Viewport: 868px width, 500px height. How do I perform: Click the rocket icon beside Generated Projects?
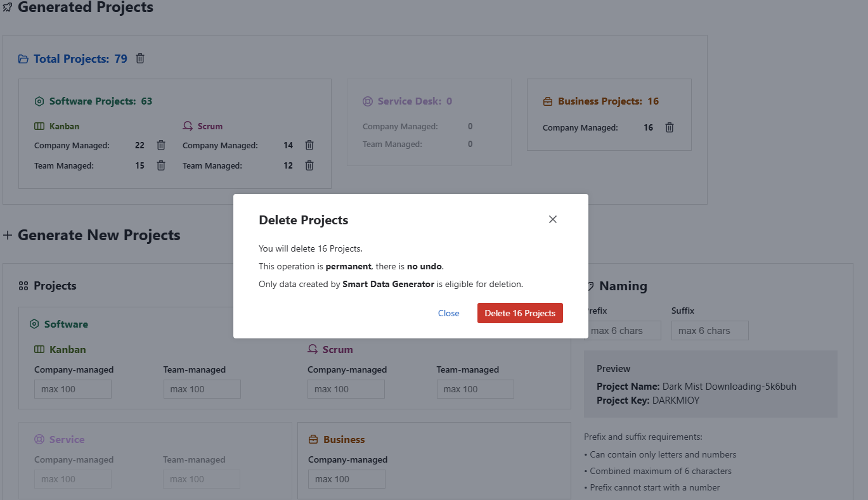[8, 8]
